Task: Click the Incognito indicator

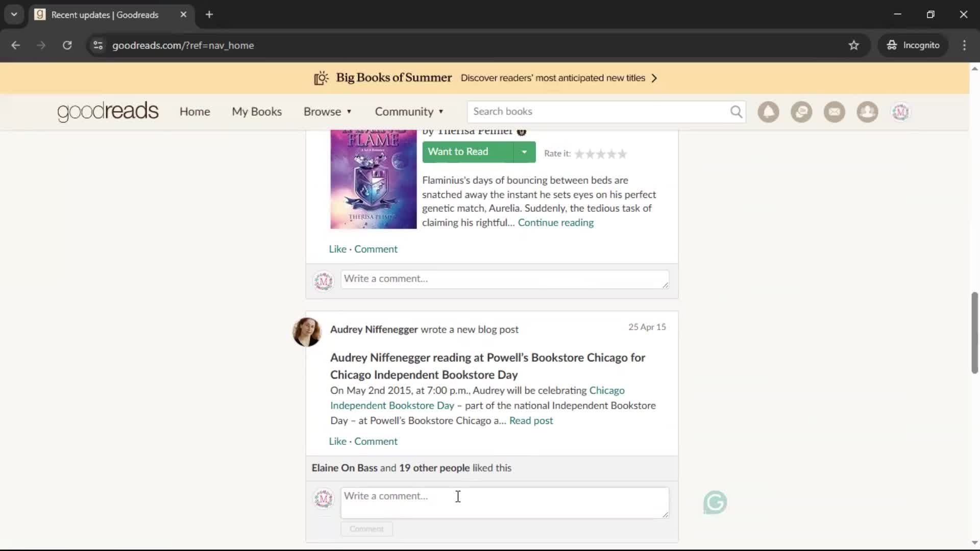Action: click(x=913, y=45)
